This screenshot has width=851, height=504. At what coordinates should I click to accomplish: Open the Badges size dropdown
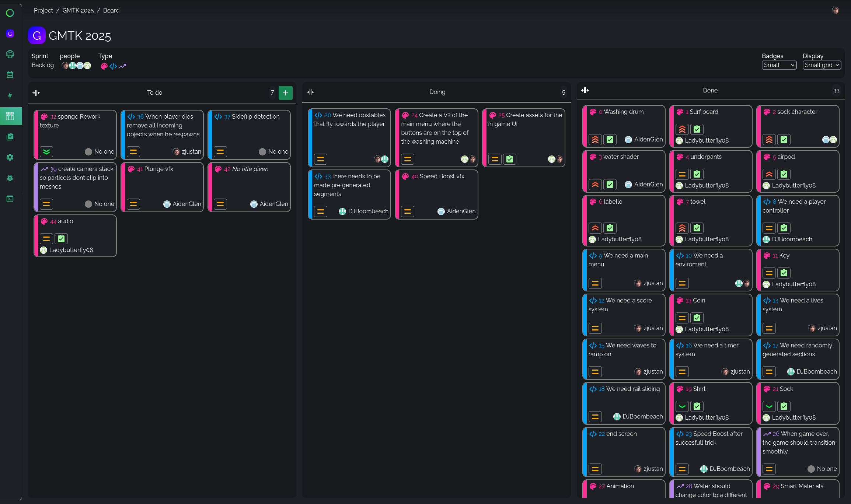[x=779, y=65]
